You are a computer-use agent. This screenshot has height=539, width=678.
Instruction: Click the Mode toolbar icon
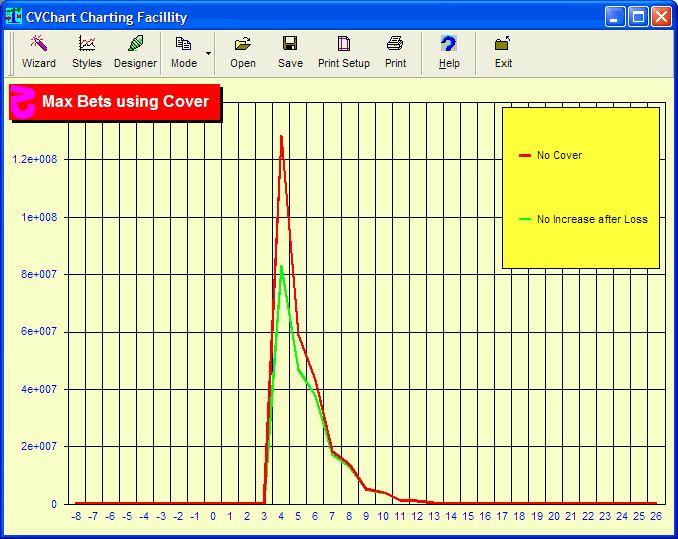[184, 51]
